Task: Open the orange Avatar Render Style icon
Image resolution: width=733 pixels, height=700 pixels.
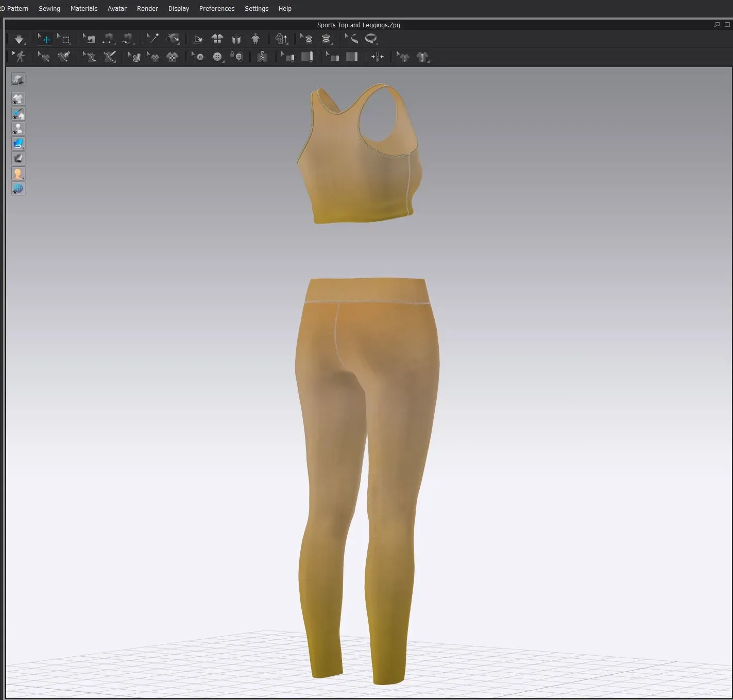Action: 18,174
